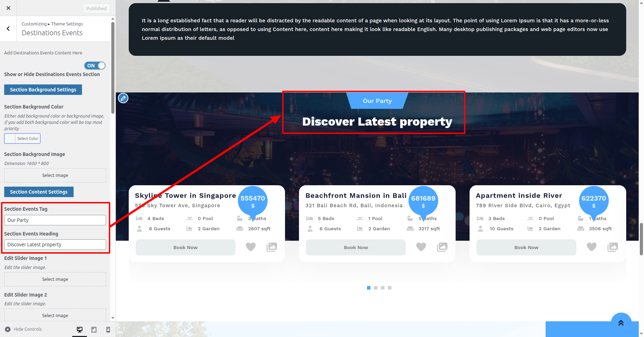Switch to desktop preview mode
The height and width of the screenshot is (337, 644).
(80, 329)
